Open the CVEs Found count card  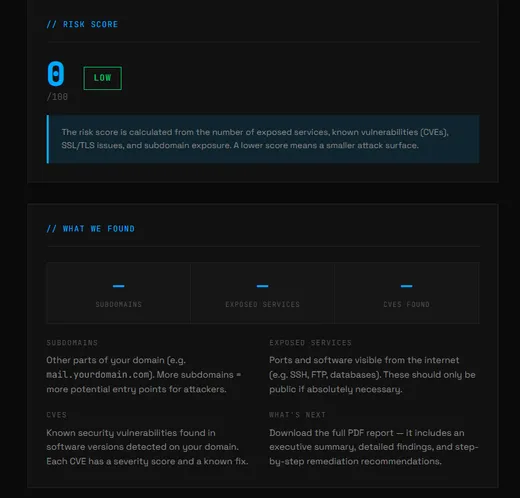click(x=407, y=293)
